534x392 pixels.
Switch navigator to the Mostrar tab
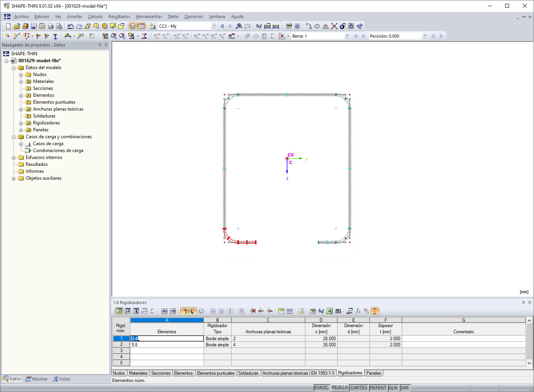pyautogui.click(x=37, y=379)
